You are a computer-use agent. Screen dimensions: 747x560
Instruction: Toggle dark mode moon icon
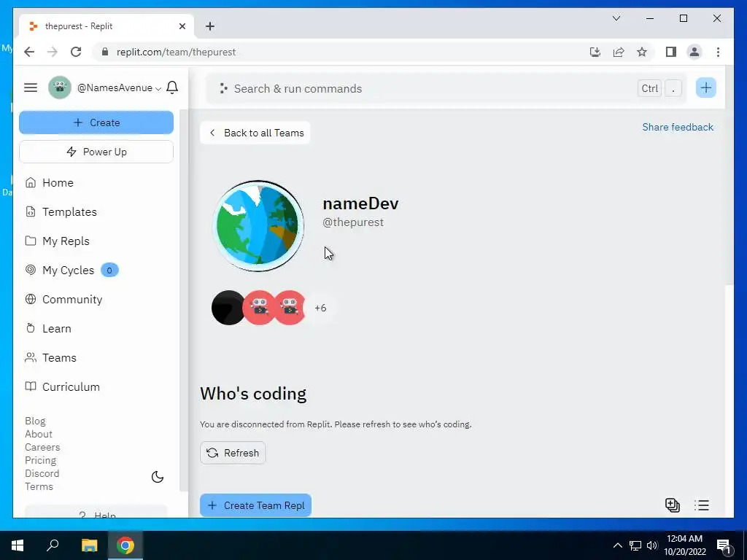(x=158, y=477)
